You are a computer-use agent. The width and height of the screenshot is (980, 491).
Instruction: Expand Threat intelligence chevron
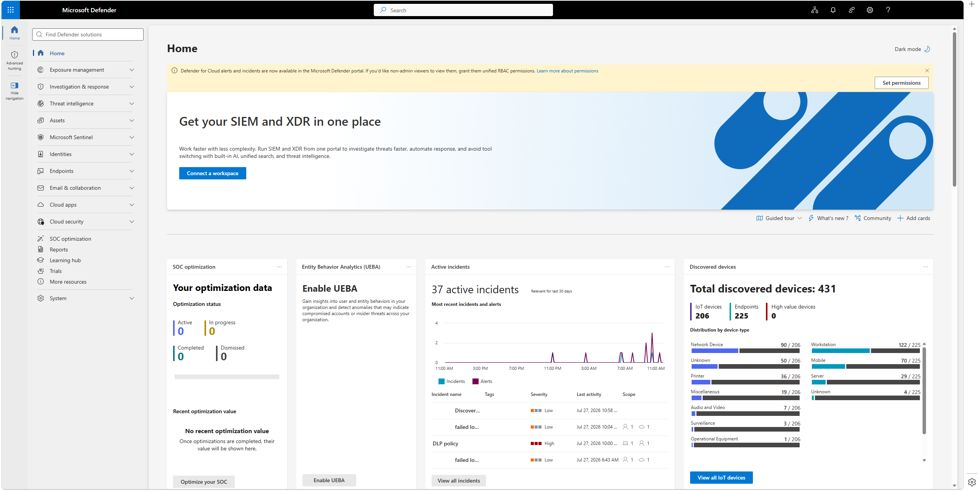(132, 103)
